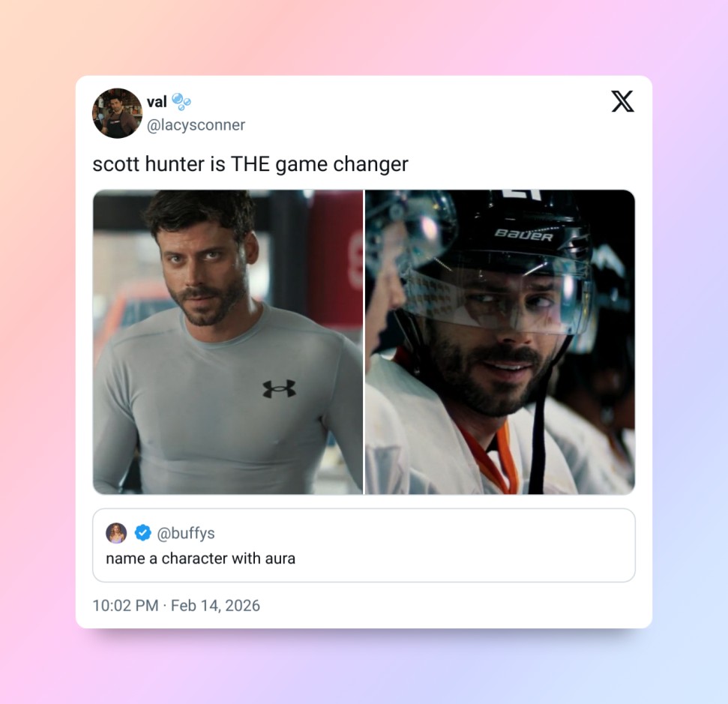Image resolution: width=728 pixels, height=704 pixels.
Task: Open the left gym photo
Action: tap(228, 342)
